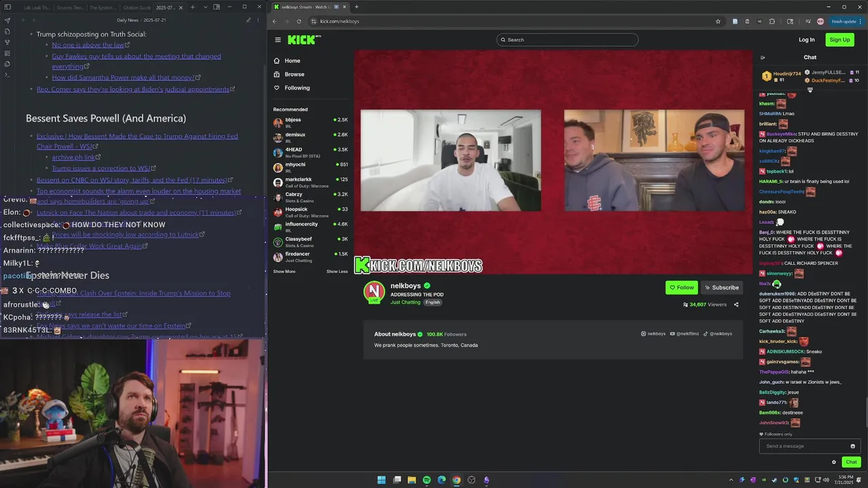868x488 pixels.
Task: Click the green Chat send button
Action: point(851,462)
